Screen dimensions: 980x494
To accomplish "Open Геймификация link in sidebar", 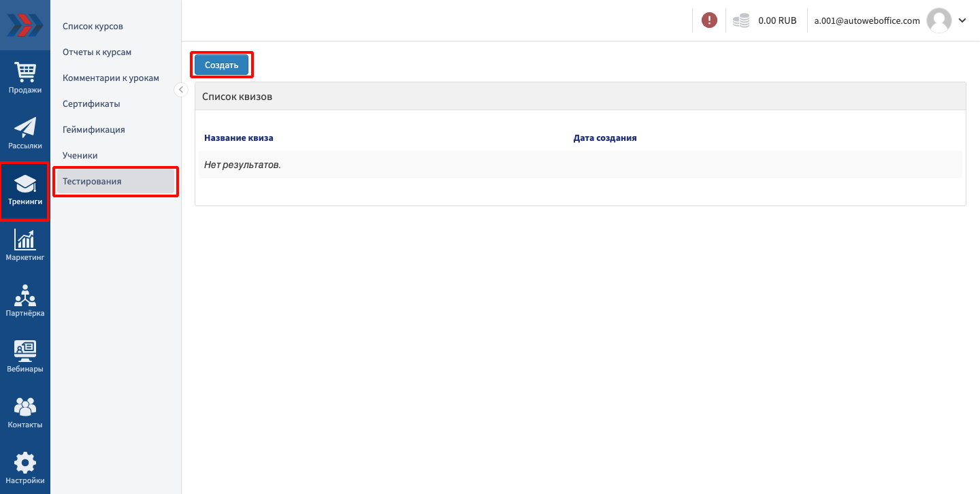I will point(94,130).
